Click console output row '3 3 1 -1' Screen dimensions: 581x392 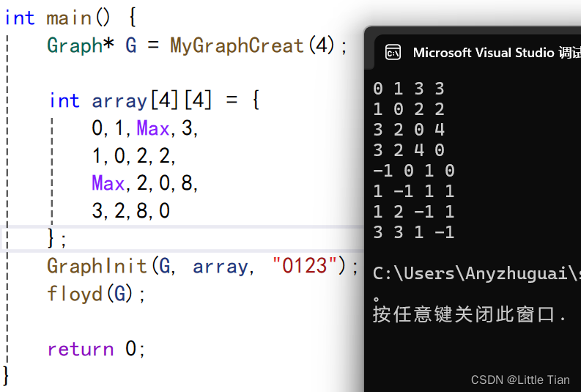[414, 232]
